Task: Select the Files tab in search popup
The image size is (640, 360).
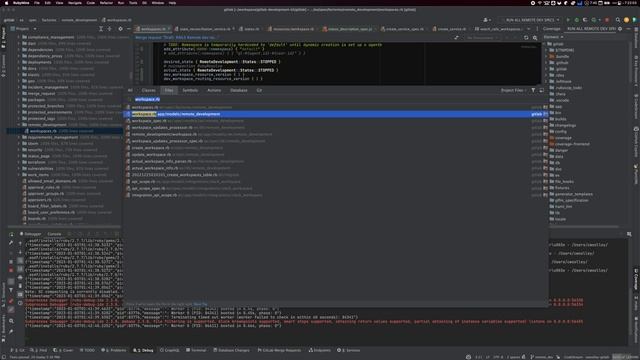Action: (169, 90)
